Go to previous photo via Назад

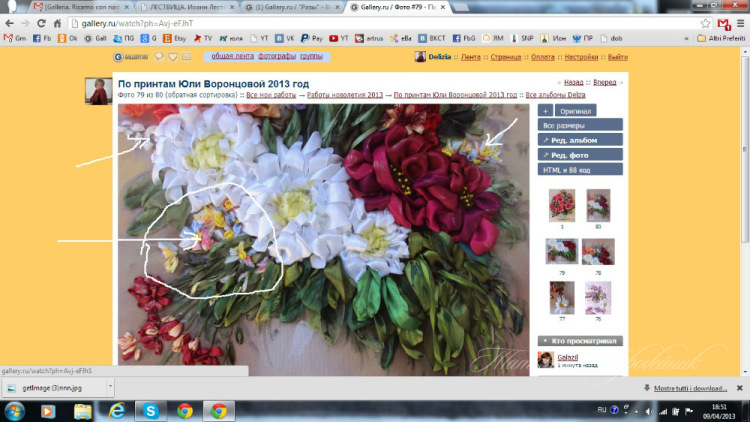(573, 82)
